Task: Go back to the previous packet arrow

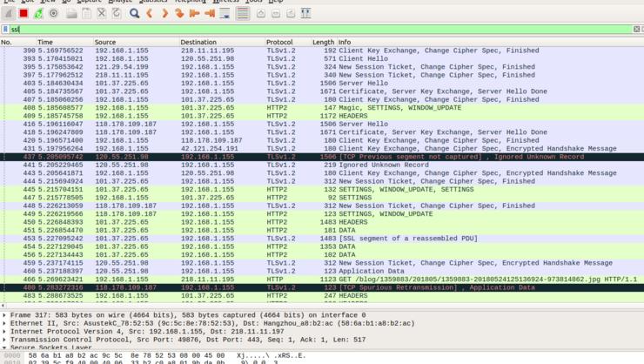Action: tap(150, 14)
